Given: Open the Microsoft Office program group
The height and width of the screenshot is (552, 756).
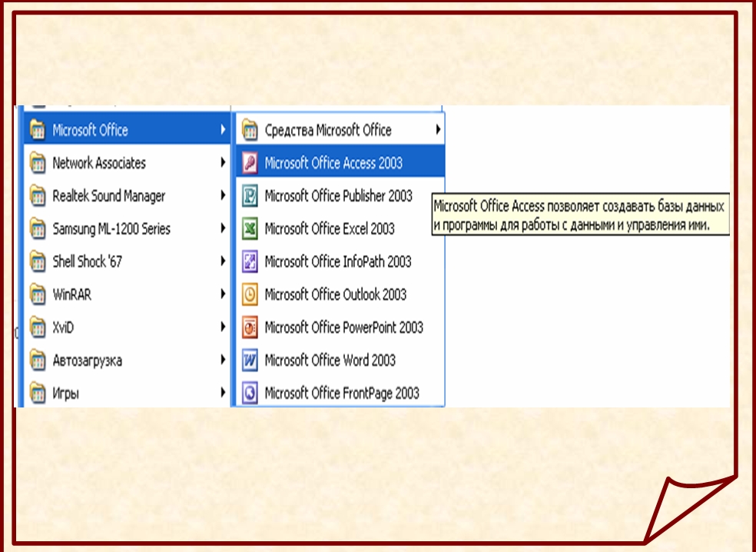Looking at the screenshot, I should [127, 130].
